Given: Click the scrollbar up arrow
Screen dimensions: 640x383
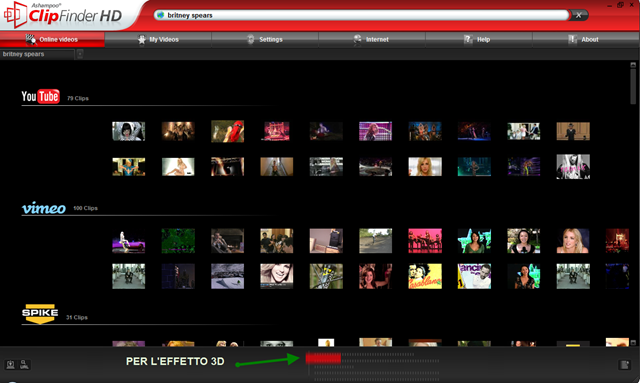Looking at the screenshot, I should click(633, 65).
